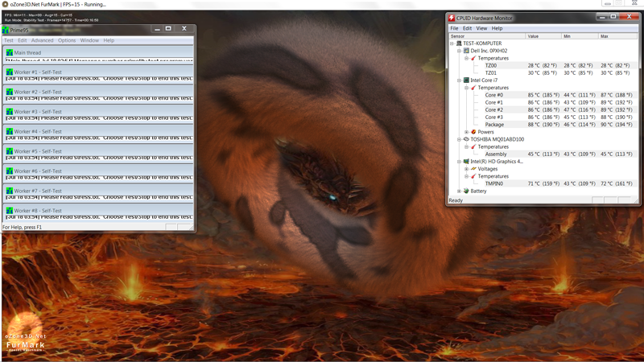The image size is (644, 362).
Task: Click the Voltages icon under HD Graphics
Action: tap(473, 169)
